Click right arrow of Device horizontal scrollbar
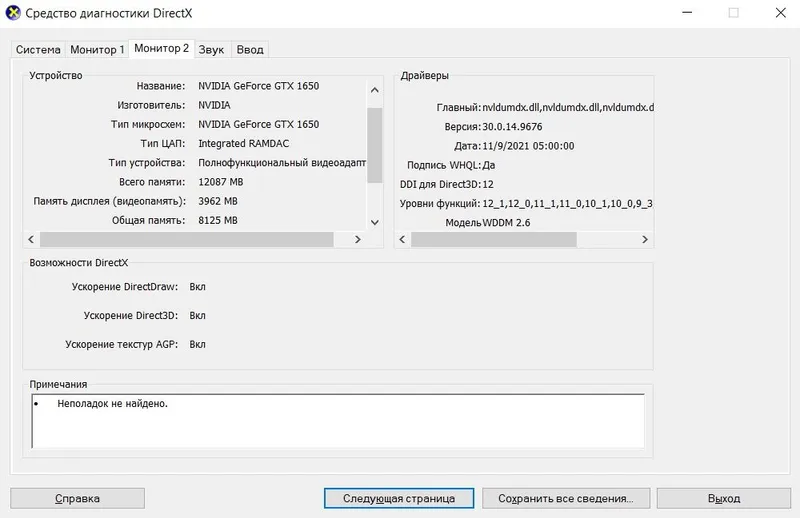This screenshot has width=800, height=518. [x=358, y=239]
